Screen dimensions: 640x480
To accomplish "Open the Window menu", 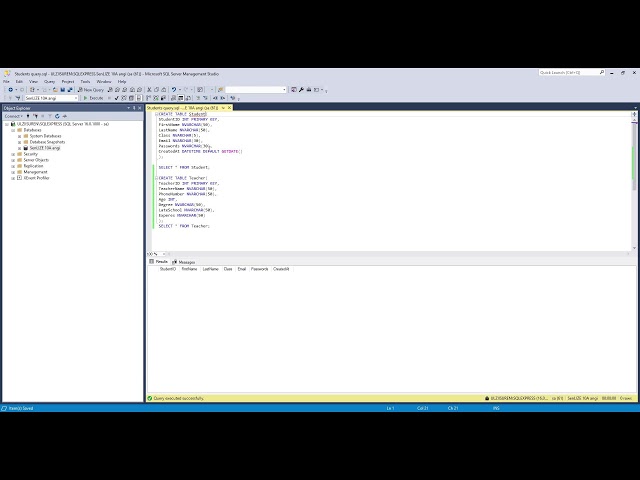I will 104,82.
